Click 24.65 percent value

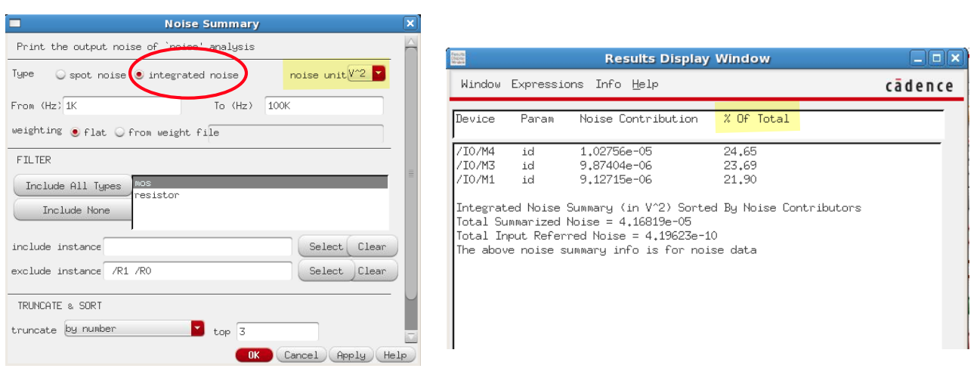coord(740,151)
